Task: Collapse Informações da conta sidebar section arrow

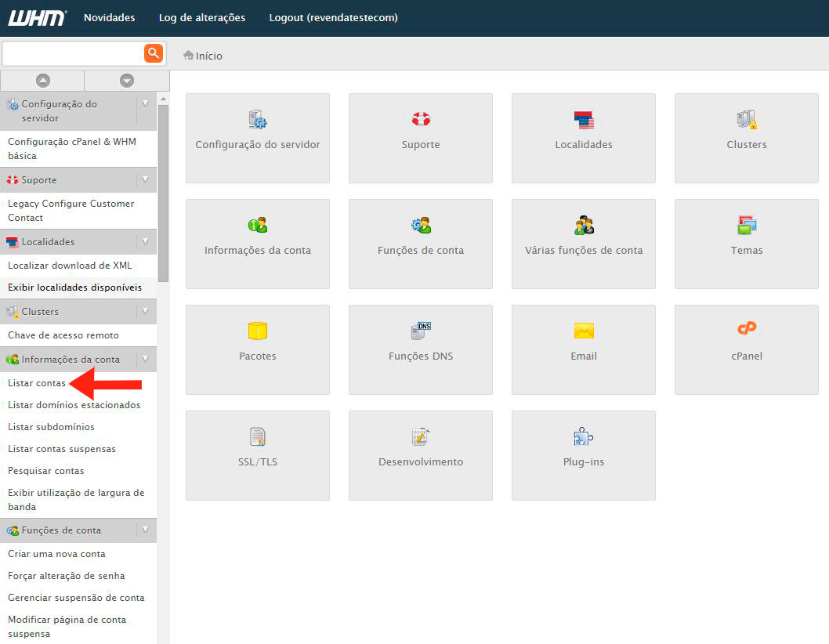Action: tap(146, 359)
